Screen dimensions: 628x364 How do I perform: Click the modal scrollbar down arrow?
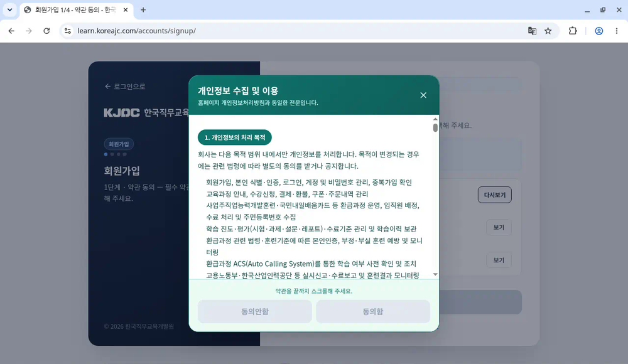tap(435, 275)
